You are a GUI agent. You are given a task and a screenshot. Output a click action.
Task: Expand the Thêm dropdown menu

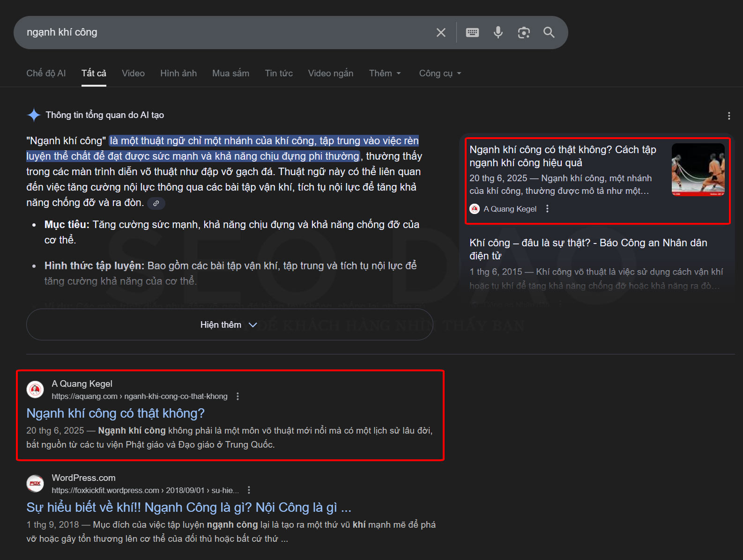coord(385,74)
